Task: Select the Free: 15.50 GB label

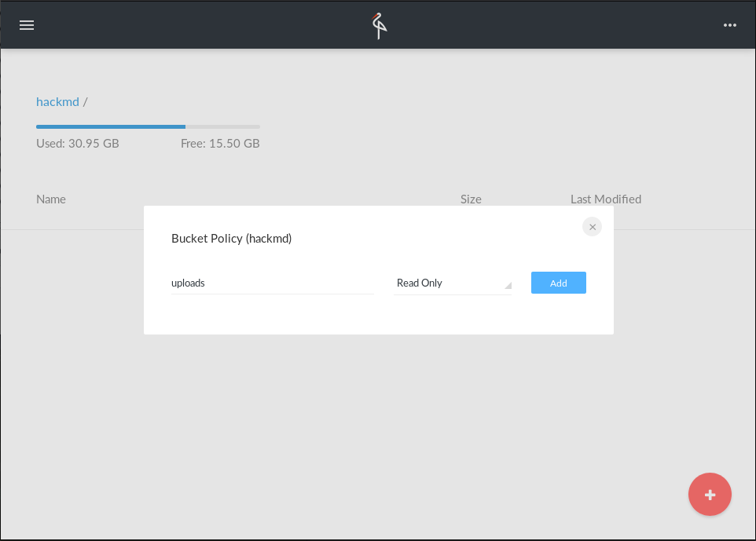Action: pyautogui.click(x=220, y=144)
